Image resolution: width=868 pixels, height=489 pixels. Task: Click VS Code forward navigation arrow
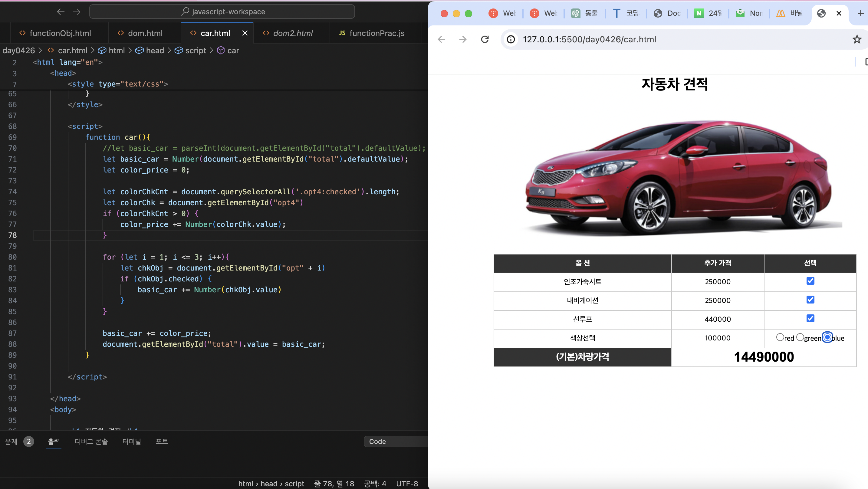point(77,12)
